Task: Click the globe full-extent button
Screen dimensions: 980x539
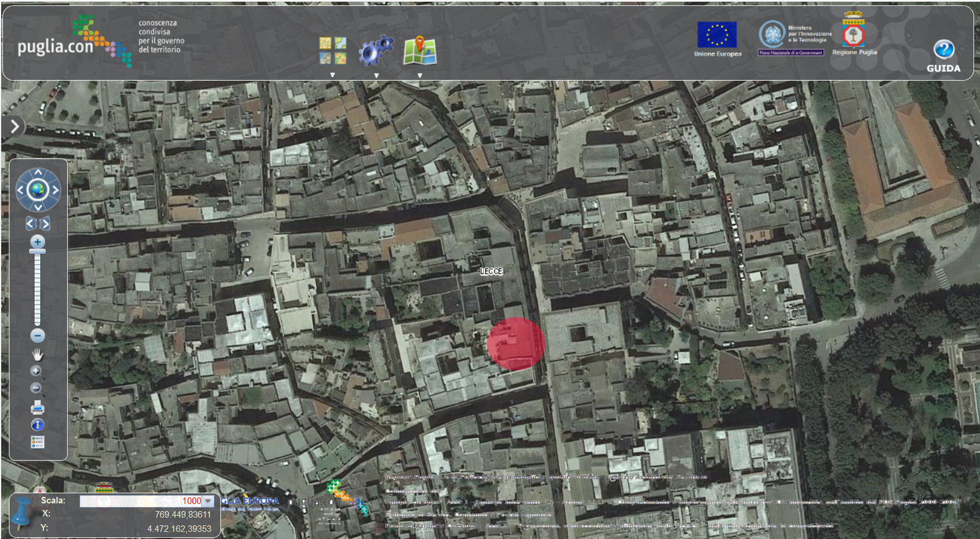Action: [38, 191]
